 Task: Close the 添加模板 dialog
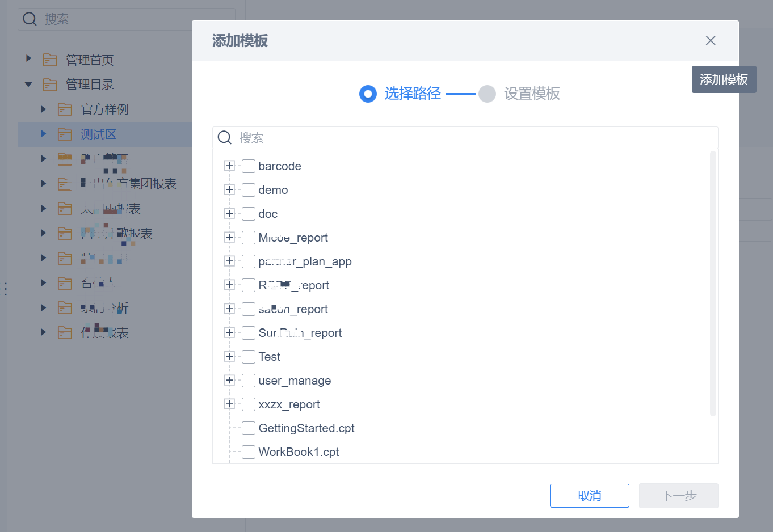click(711, 40)
